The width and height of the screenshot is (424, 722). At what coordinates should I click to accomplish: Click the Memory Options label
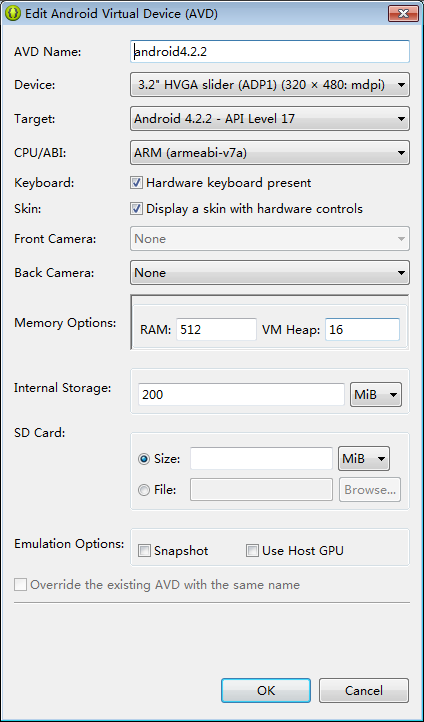[x=65, y=323]
